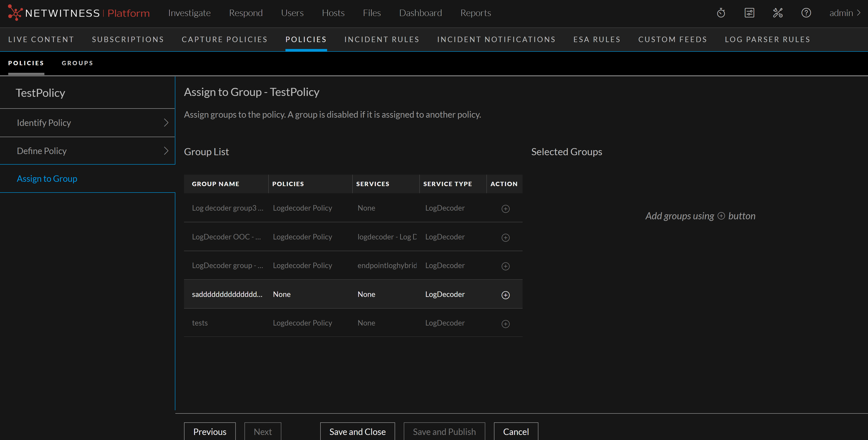
Task: Open Investigate in top menu
Action: pyautogui.click(x=189, y=13)
